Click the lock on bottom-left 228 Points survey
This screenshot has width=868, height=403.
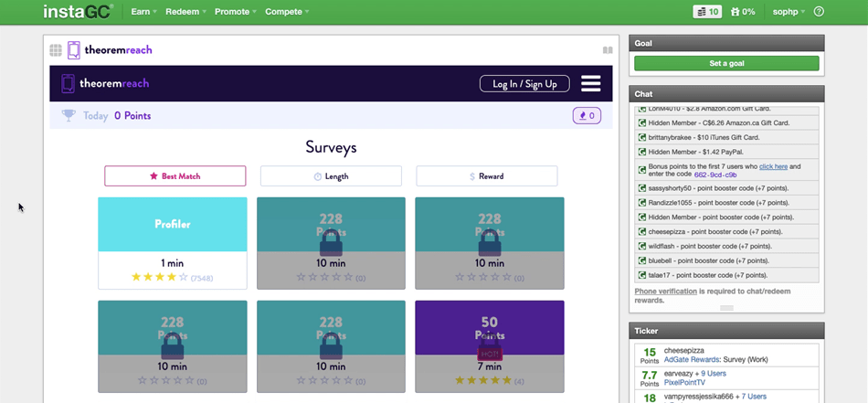173,346
